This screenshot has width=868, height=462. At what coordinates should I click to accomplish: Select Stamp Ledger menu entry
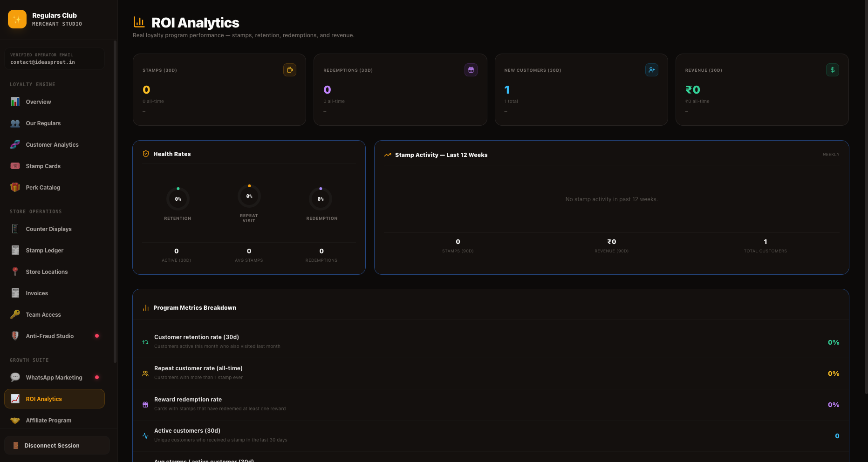[55, 250]
